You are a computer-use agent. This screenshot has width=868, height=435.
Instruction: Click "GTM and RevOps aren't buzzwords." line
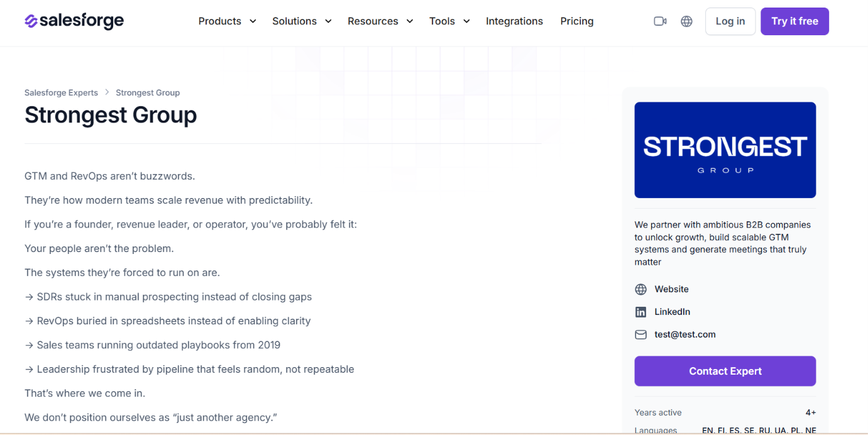110,176
